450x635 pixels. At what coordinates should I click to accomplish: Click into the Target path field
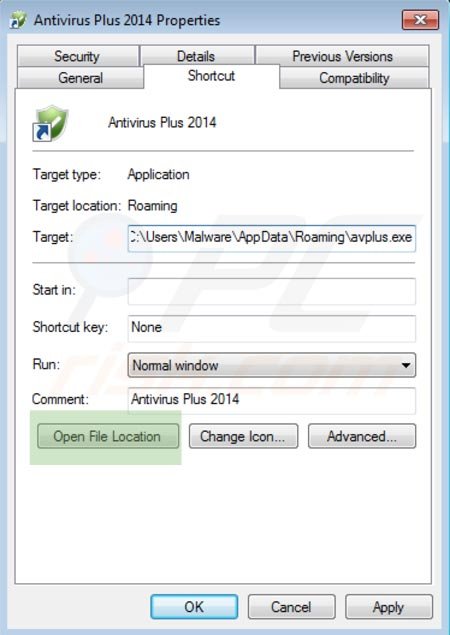pos(271,239)
